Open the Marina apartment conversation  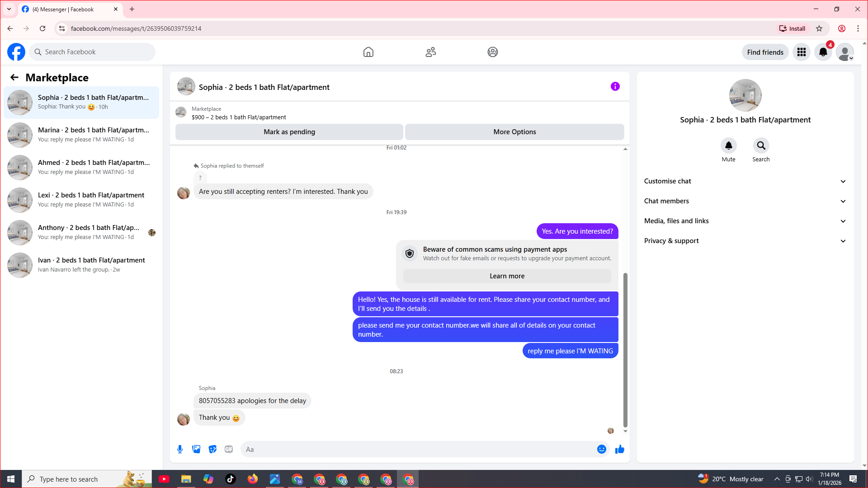point(81,135)
